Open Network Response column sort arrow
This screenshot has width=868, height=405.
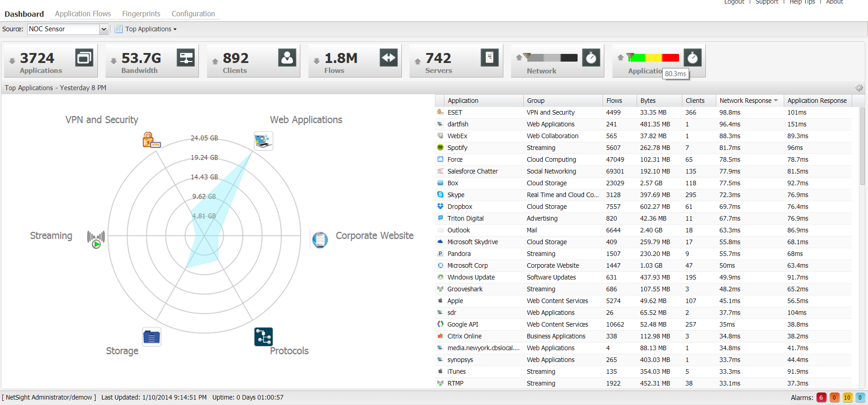point(776,101)
